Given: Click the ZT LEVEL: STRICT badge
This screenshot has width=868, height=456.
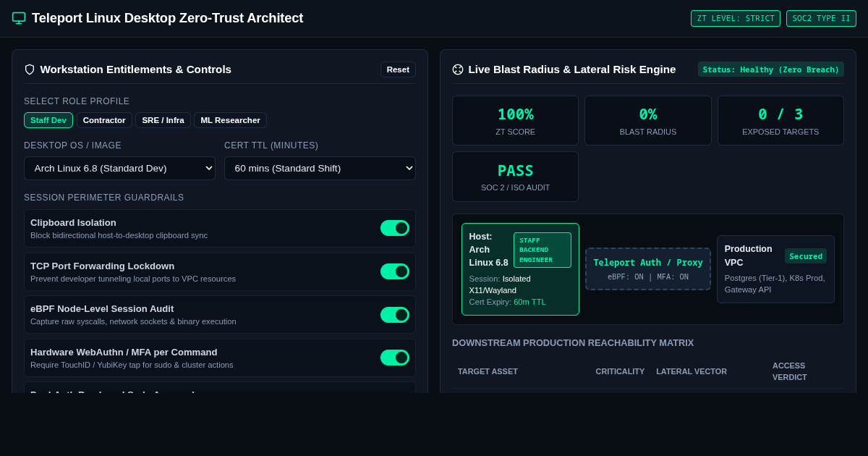Looking at the screenshot, I should [736, 18].
